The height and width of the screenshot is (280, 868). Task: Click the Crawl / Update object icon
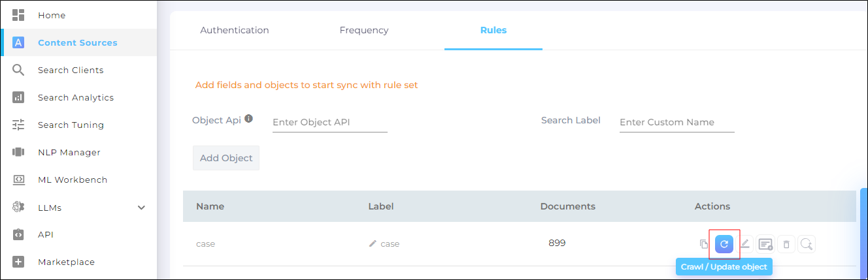click(724, 244)
